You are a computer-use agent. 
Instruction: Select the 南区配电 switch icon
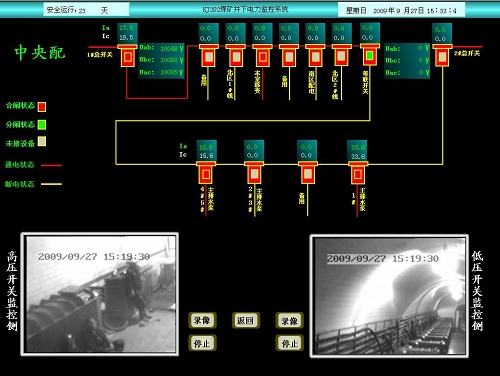[315, 57]
